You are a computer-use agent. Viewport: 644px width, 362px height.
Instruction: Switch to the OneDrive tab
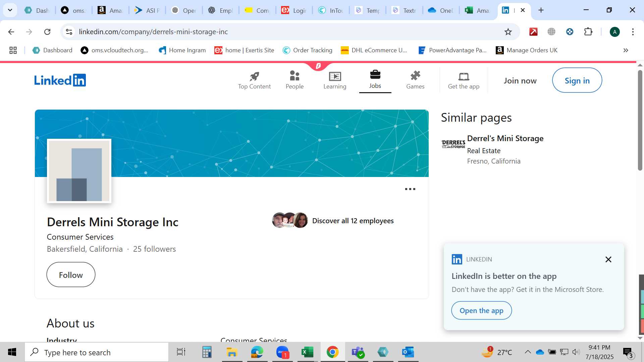pyautogui.click(x=441, y=10)
